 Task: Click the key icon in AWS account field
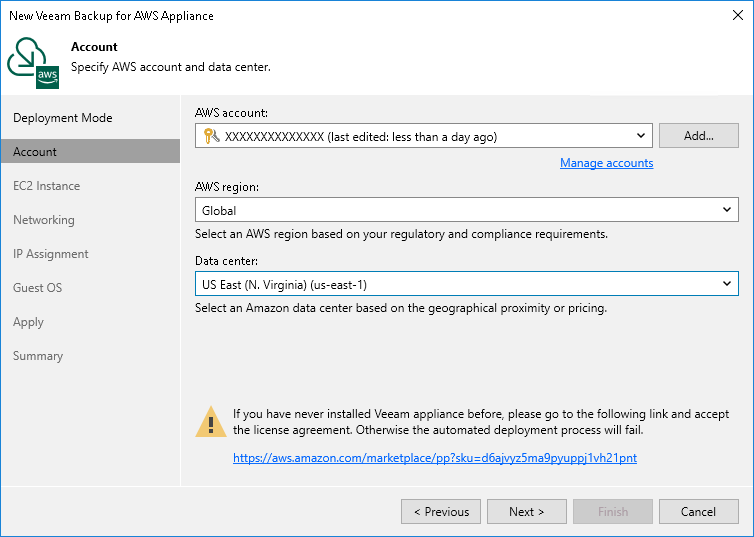[x=210, y=137]
